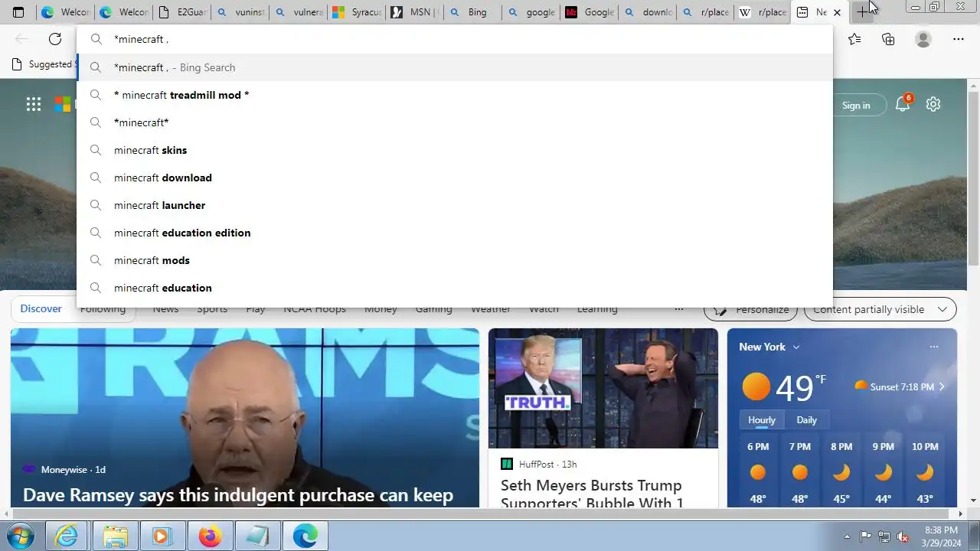This screenshot has height=551, width=980.
Task: Click the Trump Seth Meyers thumbnail
Action: (603, 388)
